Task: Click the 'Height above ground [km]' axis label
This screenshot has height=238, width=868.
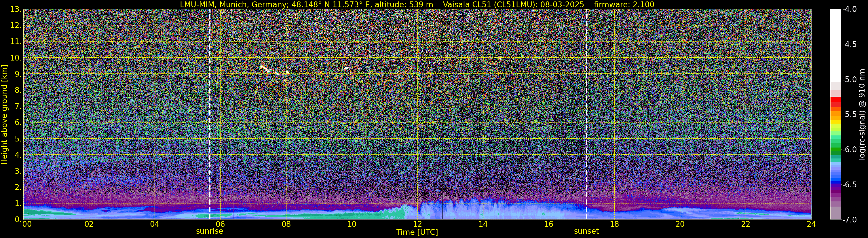Action: point(4,114)
